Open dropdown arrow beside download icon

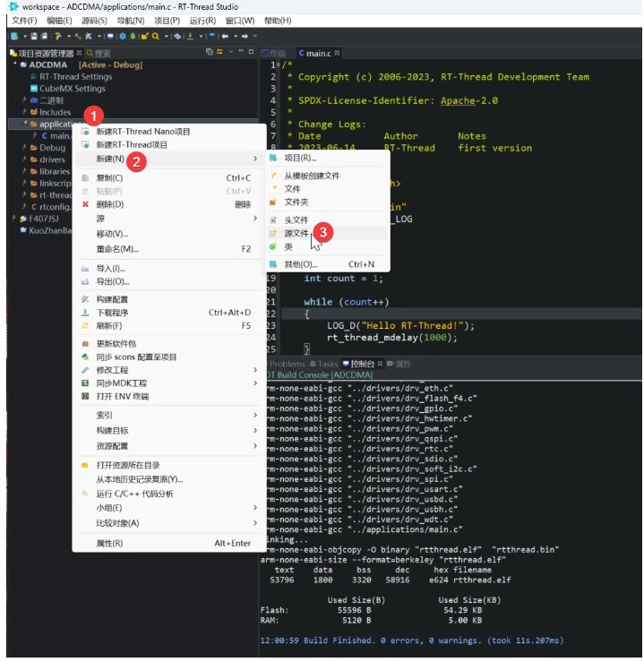(x=201, y=37)
